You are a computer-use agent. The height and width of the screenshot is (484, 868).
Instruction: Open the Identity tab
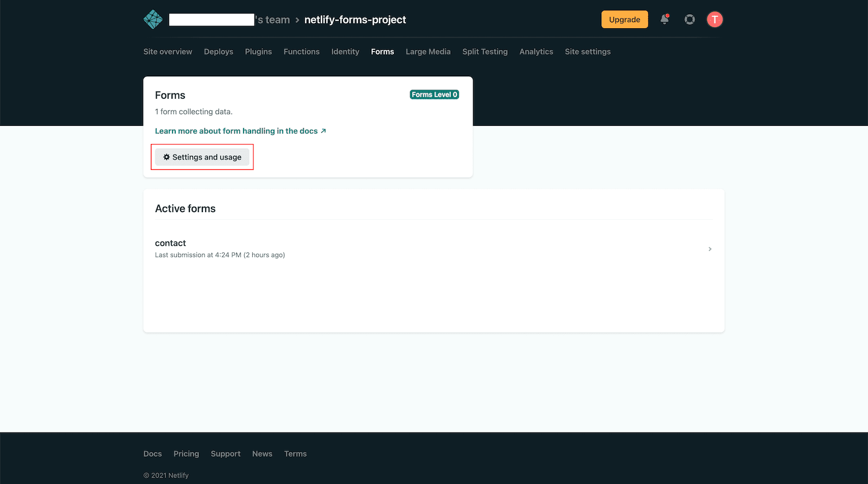(x=345, y=52)
